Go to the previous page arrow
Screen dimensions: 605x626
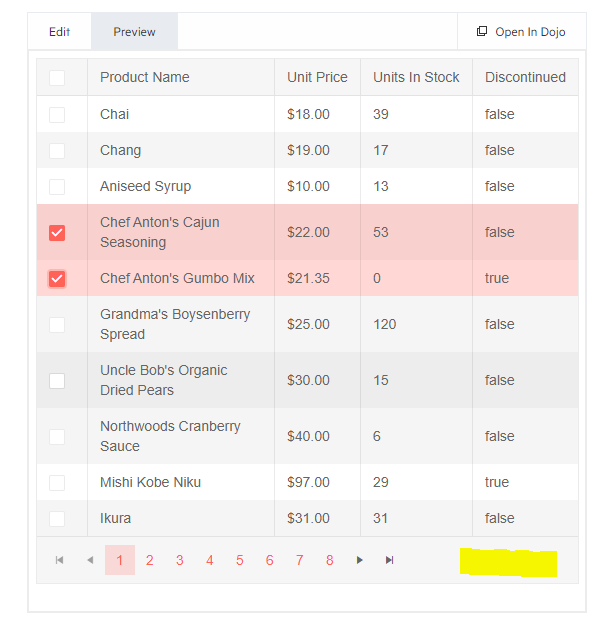pos(90,560)
